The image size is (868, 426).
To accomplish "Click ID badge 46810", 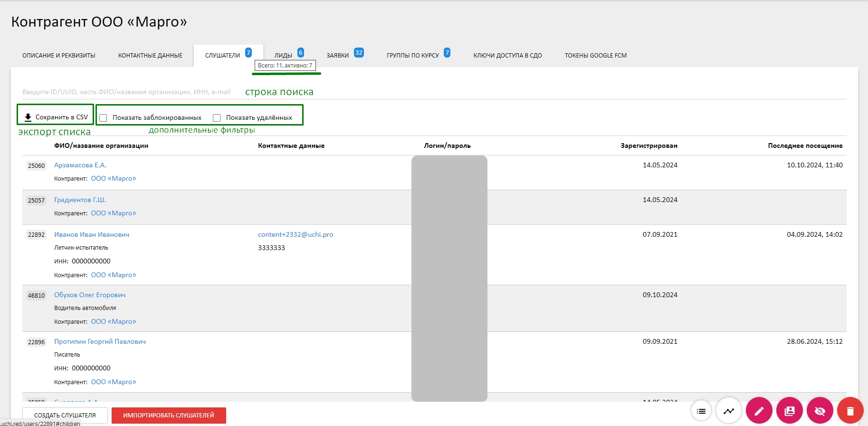I will pyautogui.click(x=36, y=295).
